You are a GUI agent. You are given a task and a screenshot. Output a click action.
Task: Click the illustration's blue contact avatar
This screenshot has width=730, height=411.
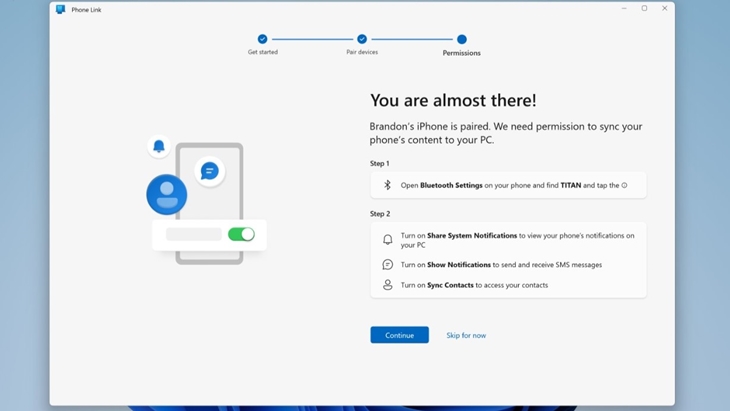coord(167,195)
